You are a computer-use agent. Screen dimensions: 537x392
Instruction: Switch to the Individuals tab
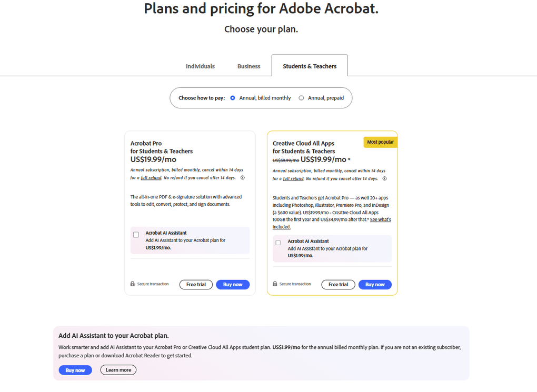click(200, 66)
